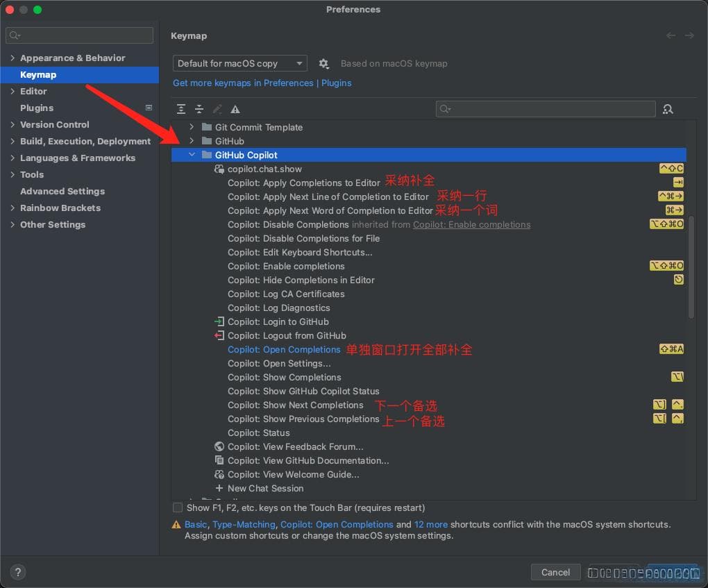708x588 pixels.
Task: Click the GitHub folder icon
Action: point(207,141)
